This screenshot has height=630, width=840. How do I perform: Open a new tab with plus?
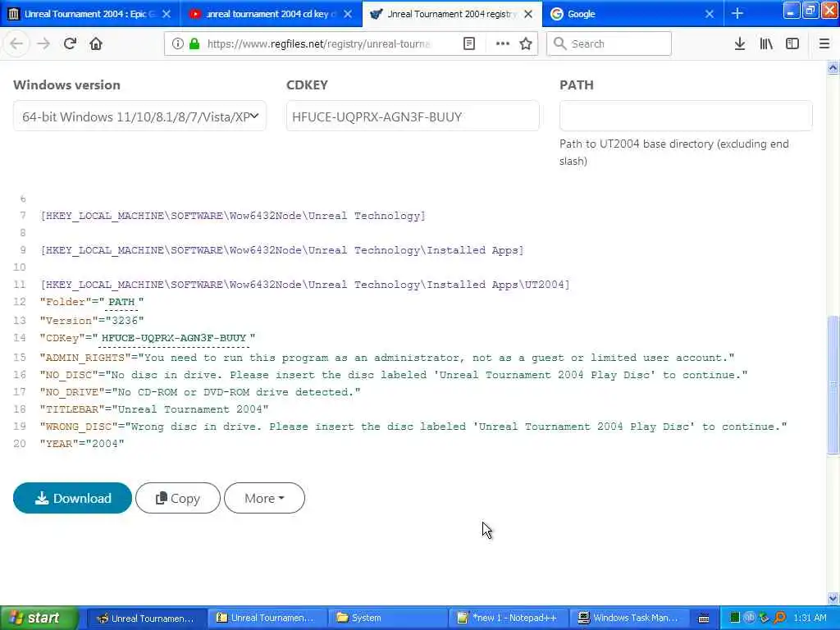[737, 13]
